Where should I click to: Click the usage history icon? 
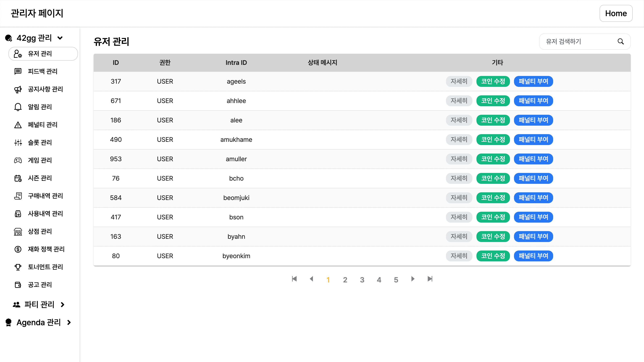(x=18, y=214)
